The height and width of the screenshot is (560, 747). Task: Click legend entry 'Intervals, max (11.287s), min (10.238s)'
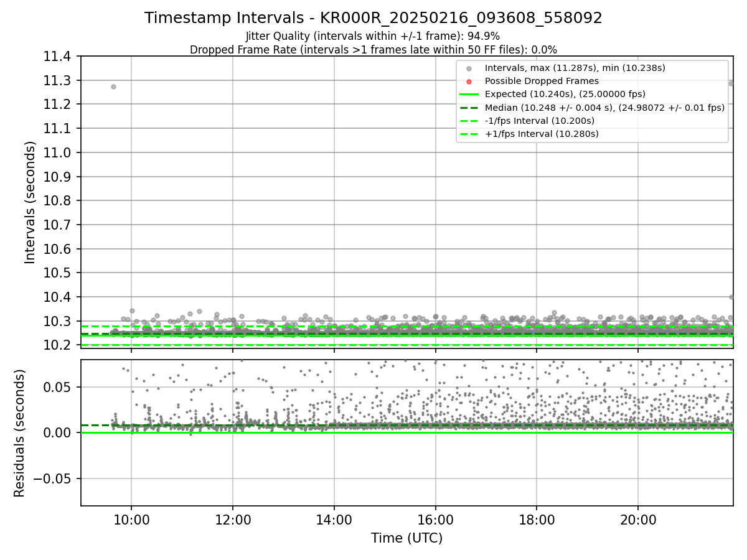coord(575,68)
